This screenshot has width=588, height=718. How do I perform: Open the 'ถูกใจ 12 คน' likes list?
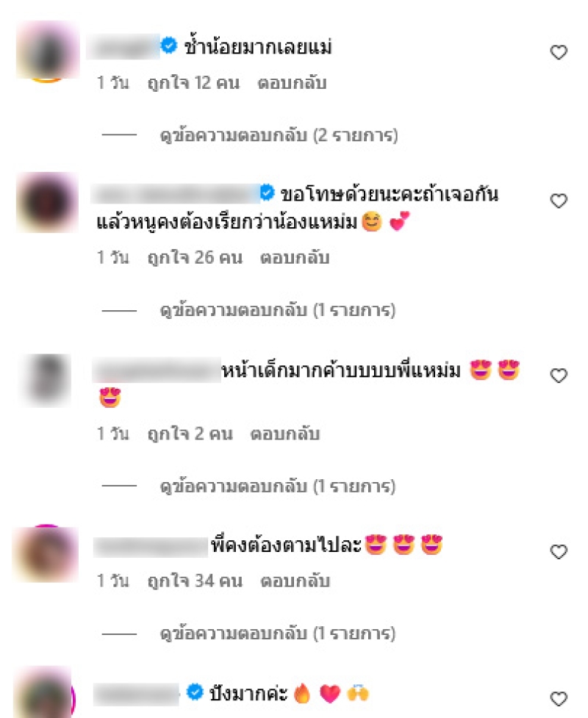point(193,83)
